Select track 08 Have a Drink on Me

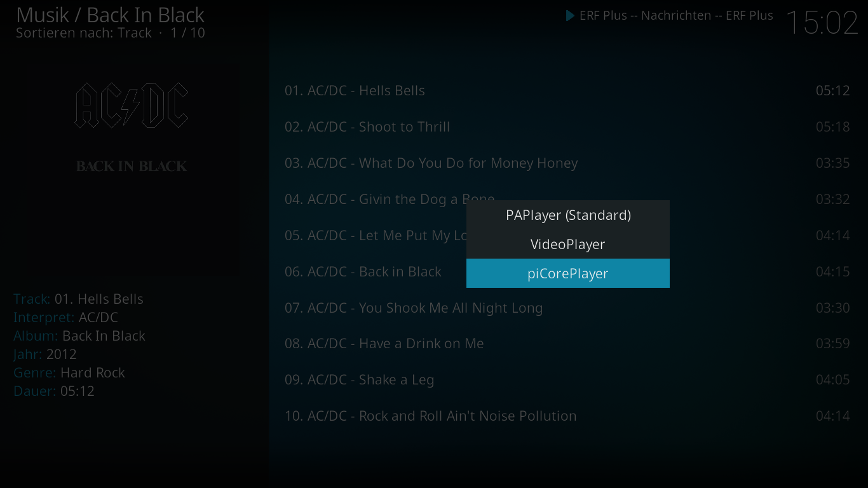pyautogui.click(x=567, y=344)
